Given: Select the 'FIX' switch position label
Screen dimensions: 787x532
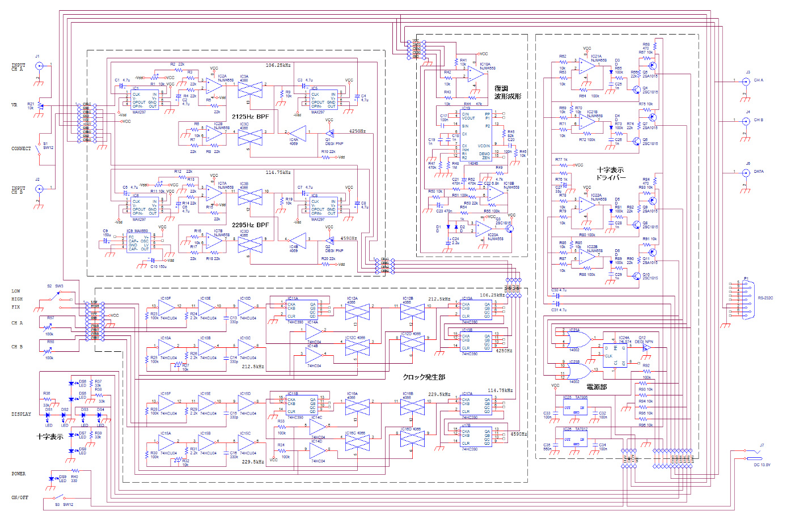Looking at the screenshot, I should [16, 307].
